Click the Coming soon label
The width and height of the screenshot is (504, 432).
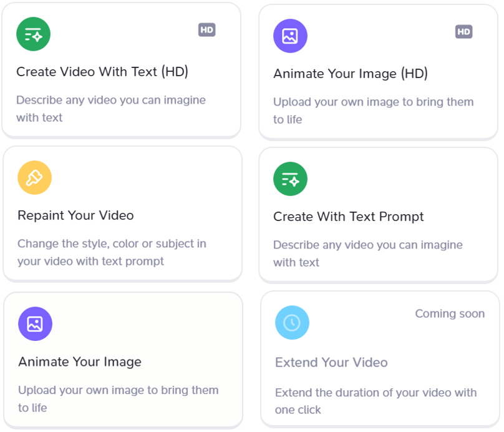click(450, 313)
